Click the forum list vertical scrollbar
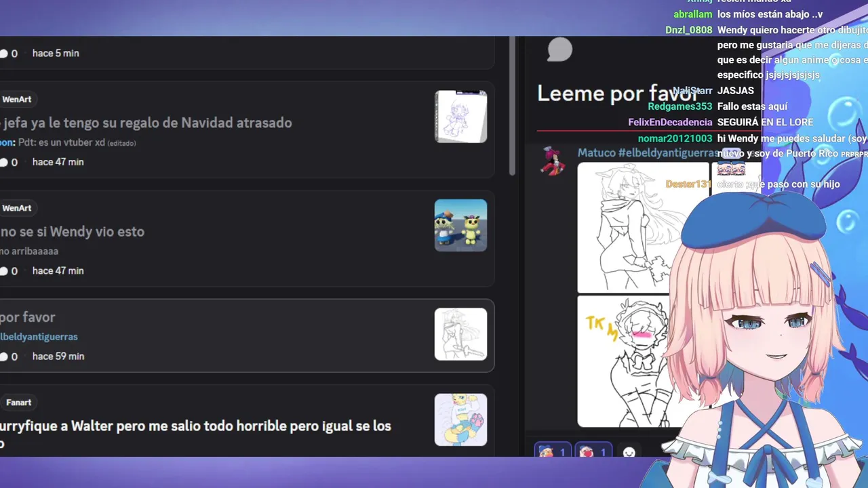 [x=513, y=105]
